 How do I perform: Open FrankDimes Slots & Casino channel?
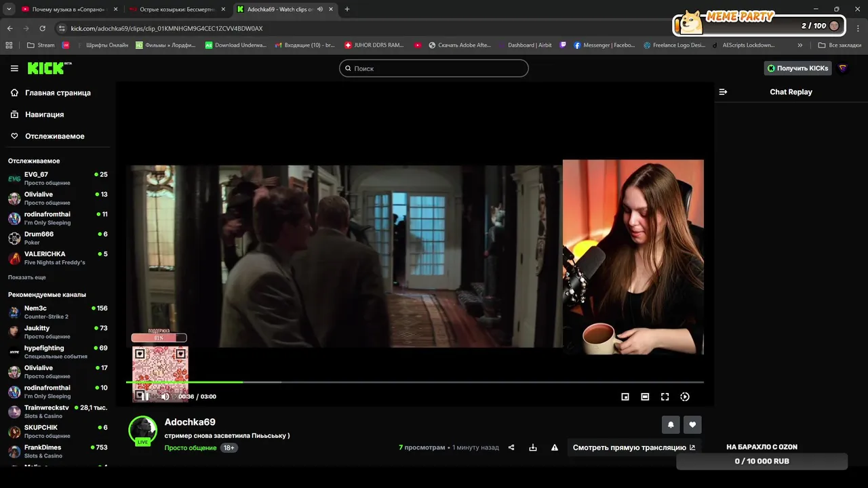[x=58, y=451]
